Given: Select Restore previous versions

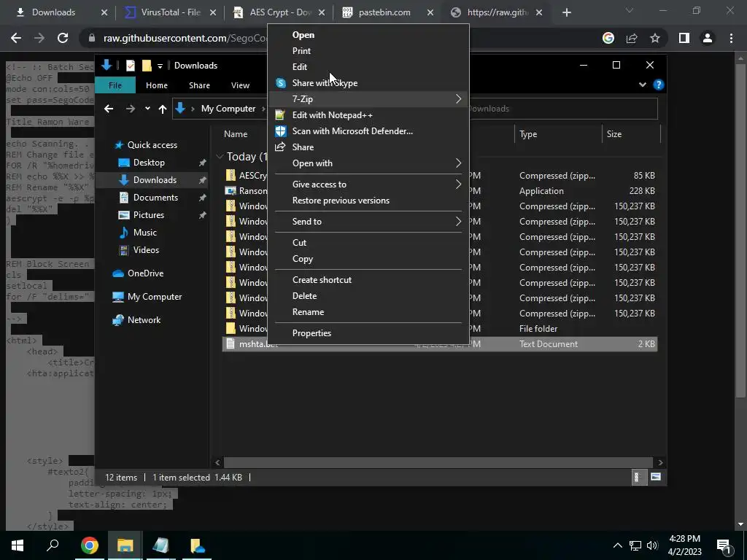Looking at the screenshot, I should [x=341, y=201].
